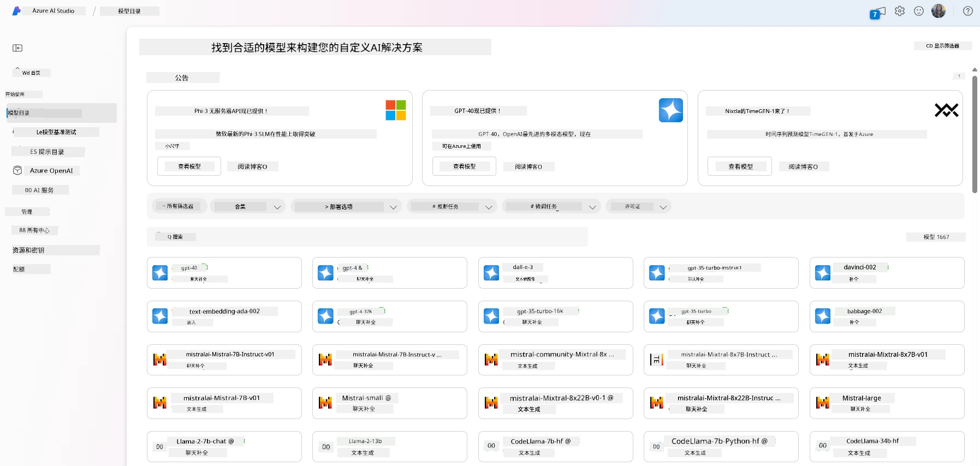Click the Nixtla logo on TimeGEN-1 card

tap(947, 110)
